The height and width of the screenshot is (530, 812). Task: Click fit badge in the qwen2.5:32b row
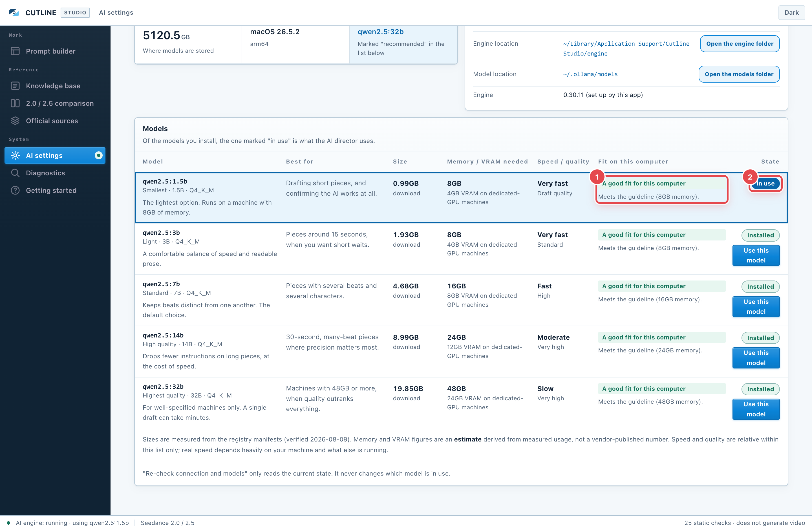661,389
